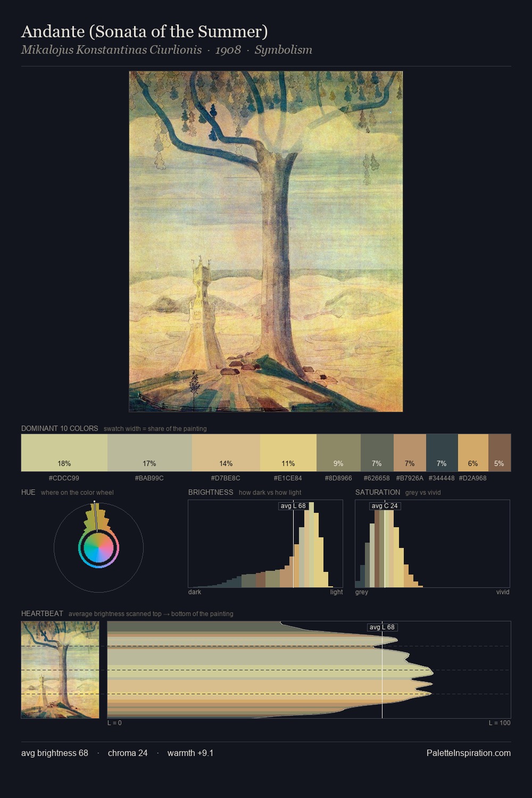Open the PaletteInspiration.com link
This screenshot has height=798, width=532.
(x=469, y=753)
